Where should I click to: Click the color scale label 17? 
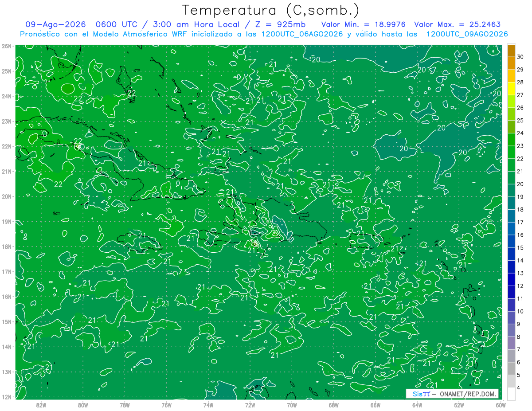point(520,222)
